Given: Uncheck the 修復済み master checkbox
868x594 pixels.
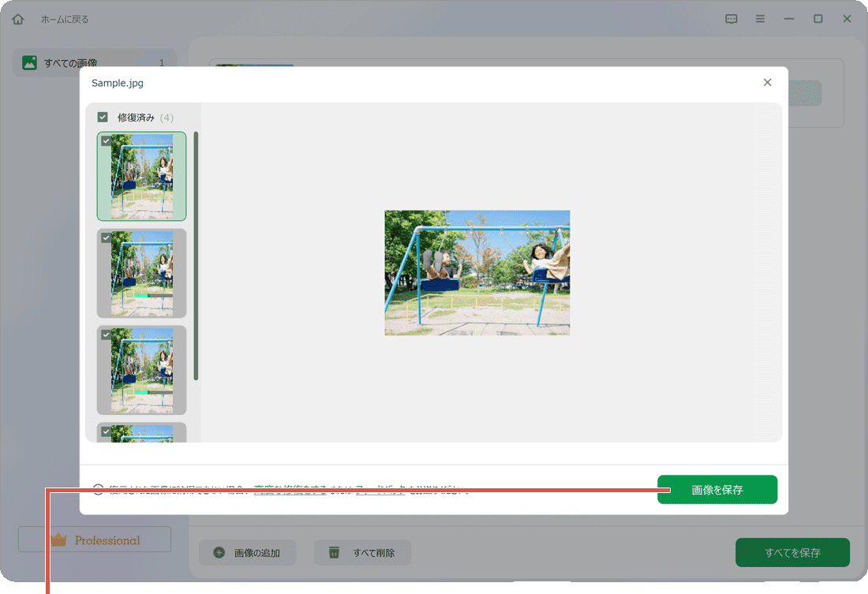Looking at the screenshot, I should (103, 117).
